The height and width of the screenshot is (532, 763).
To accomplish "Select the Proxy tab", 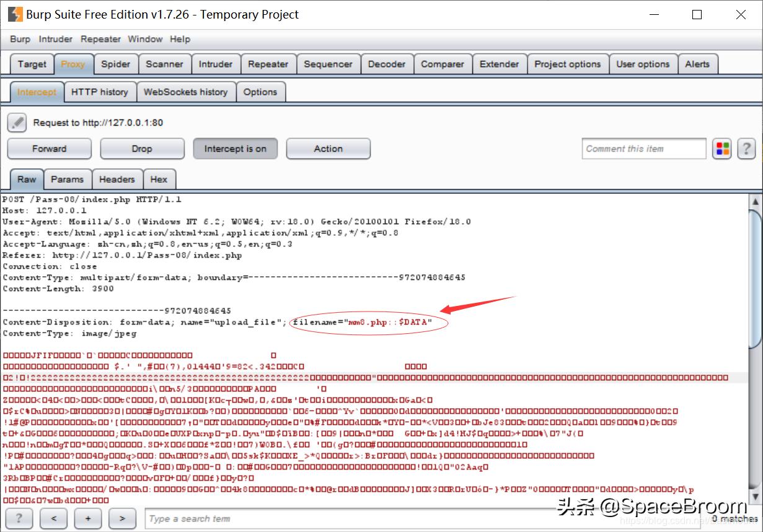I will [x=73, y=64].
